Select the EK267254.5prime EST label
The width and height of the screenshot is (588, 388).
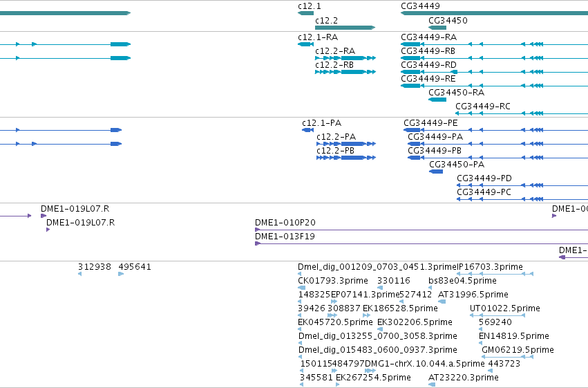(373, 378)
